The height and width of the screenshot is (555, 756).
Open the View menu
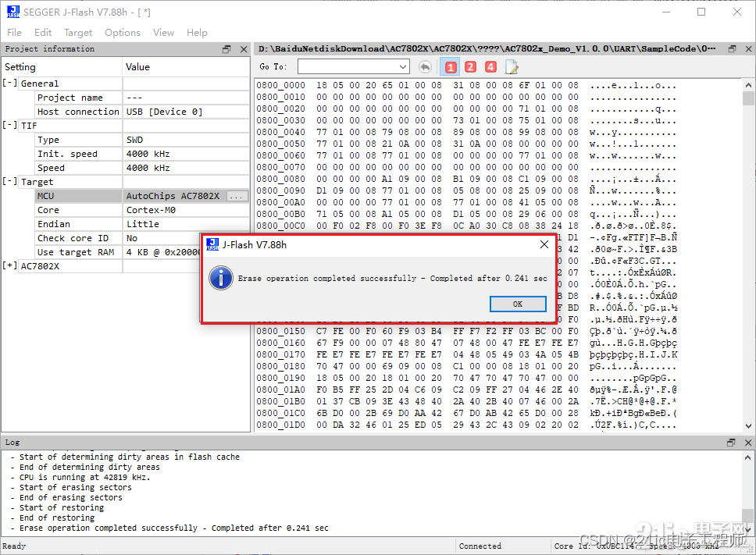pos(163,32)
